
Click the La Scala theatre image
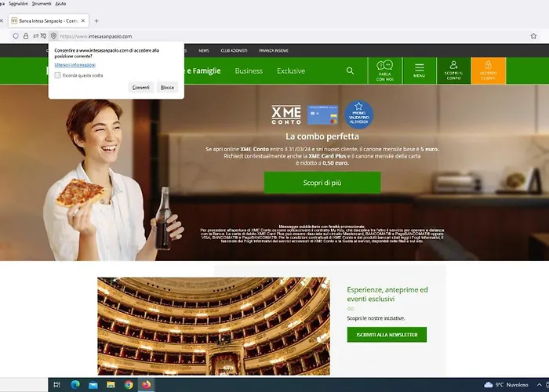click(213, 326)
